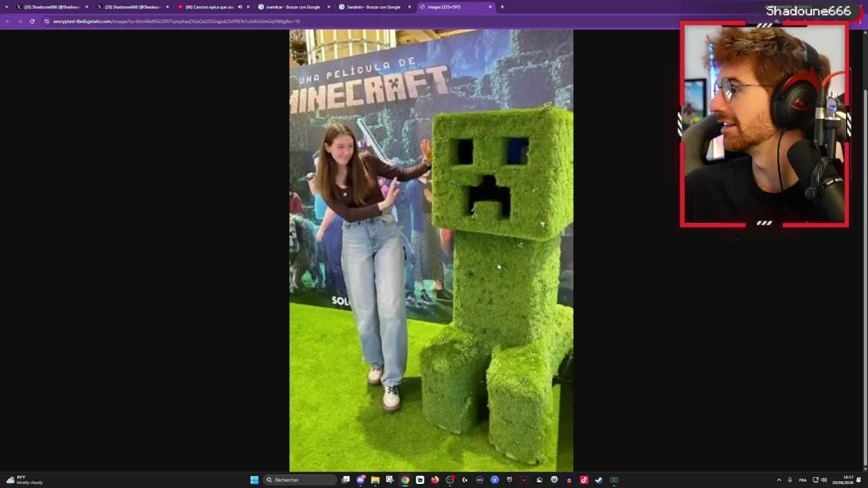Close the Cancion epica YouTube tab
The height and width of the screenshot is (488, 868).
[x=248, y=7]
